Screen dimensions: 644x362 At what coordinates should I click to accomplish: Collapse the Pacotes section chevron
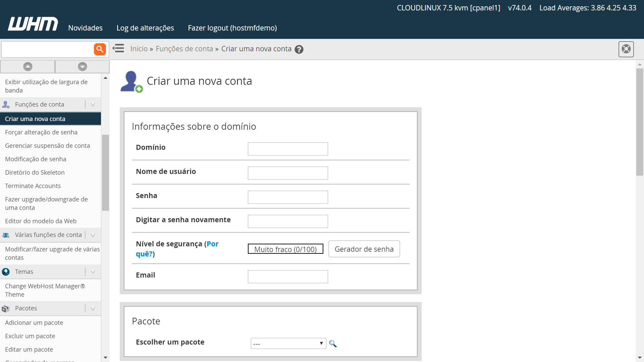(93, 308)
